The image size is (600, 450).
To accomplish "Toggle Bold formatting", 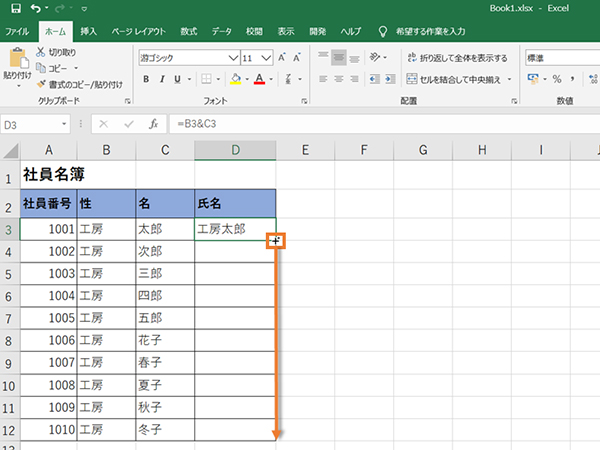I will [x=145, y=80].
